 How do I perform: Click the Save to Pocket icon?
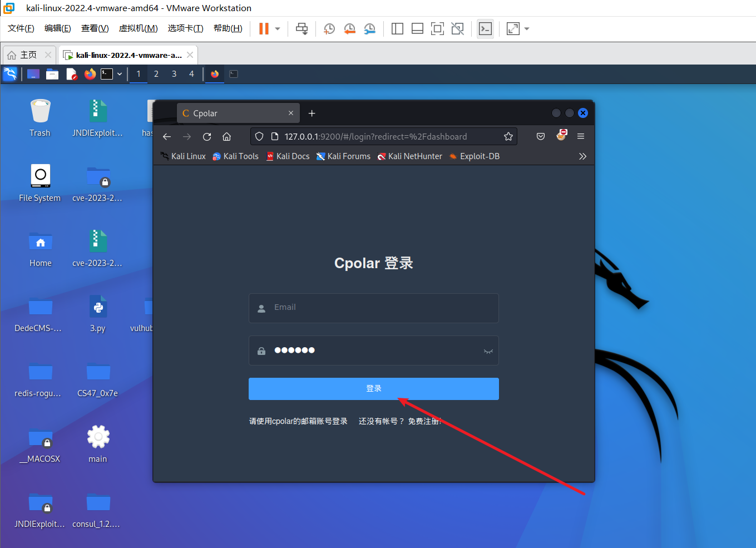point(541,137)
